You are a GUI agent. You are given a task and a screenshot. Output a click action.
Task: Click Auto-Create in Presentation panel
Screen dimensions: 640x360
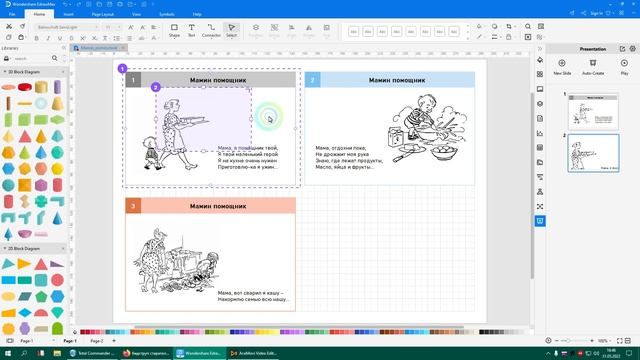click(x=593, y=67)
